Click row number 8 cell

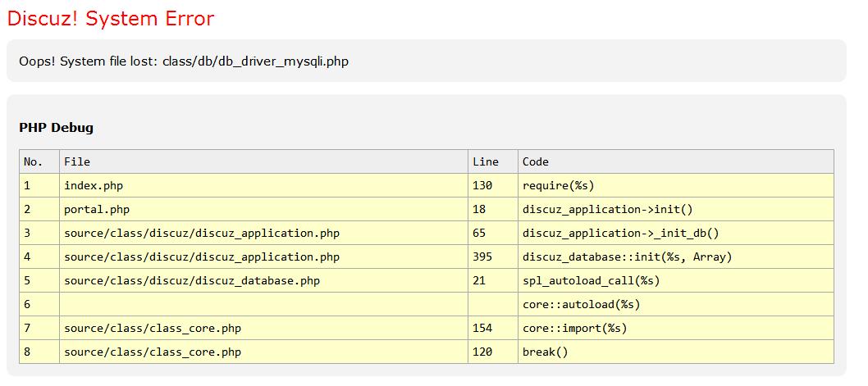pos(39,352)
